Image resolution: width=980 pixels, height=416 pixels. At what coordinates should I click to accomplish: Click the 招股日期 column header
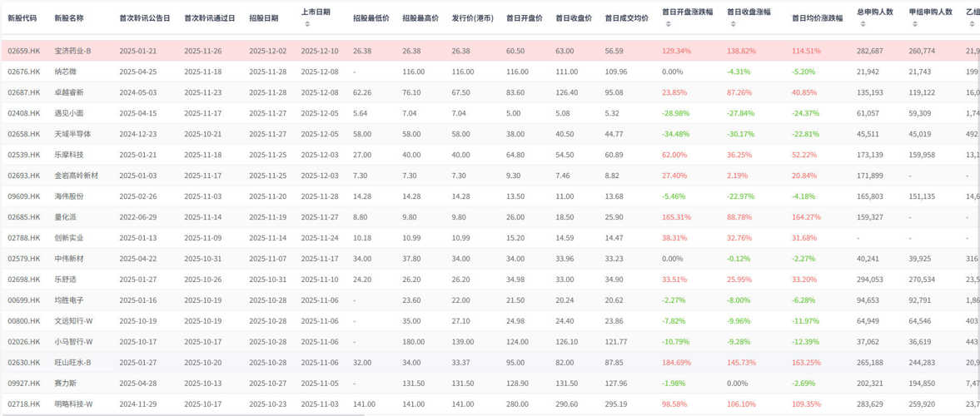click(x=264, y=19)
